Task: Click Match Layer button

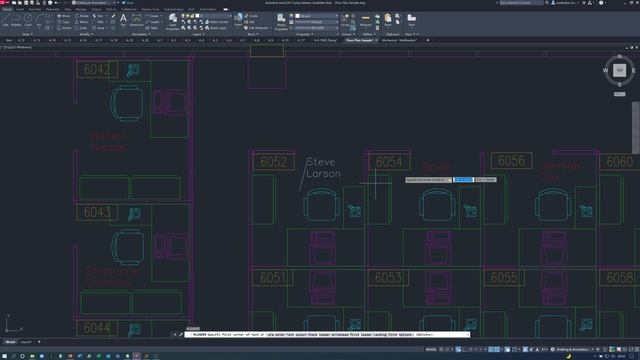Action: pyautogui.click(x=216, y=28)
